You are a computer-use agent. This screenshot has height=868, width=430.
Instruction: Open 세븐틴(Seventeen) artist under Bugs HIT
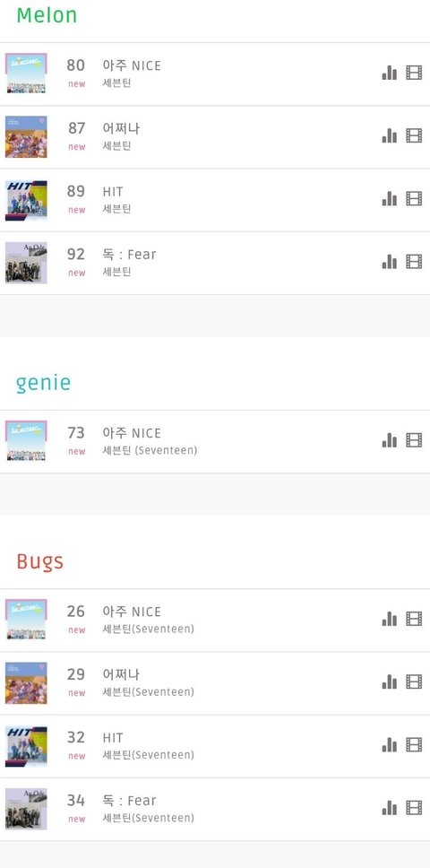coord(148,755)
